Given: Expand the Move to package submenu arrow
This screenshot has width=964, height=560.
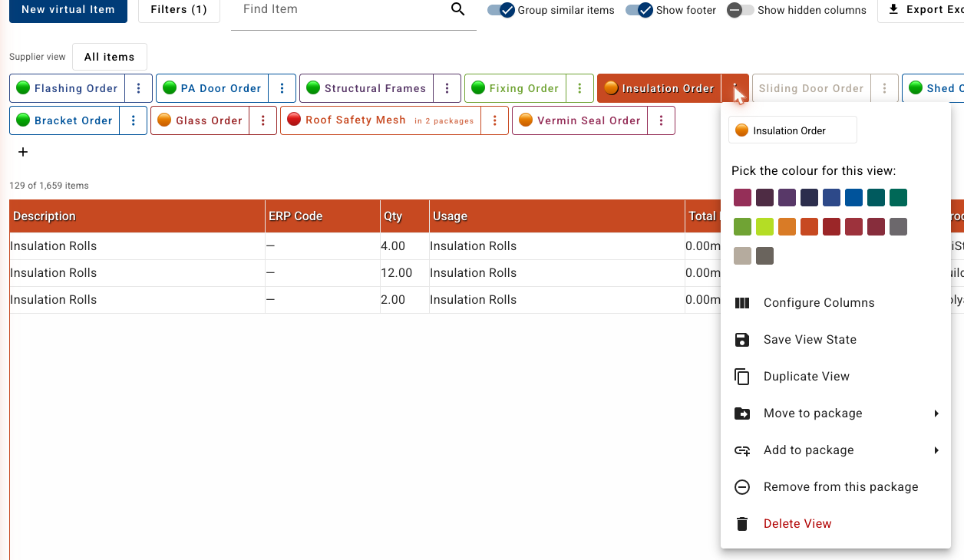Looking at the screenshot, I should tap(936, 413).
